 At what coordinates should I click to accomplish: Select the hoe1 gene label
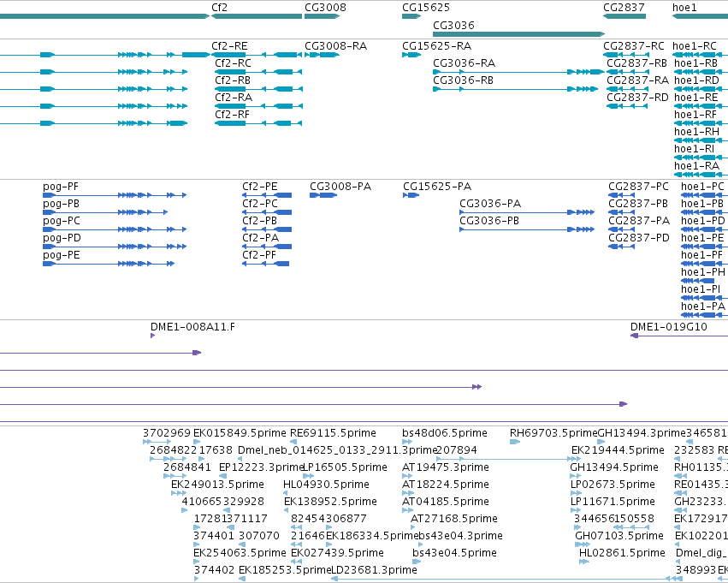coord(684,8)
